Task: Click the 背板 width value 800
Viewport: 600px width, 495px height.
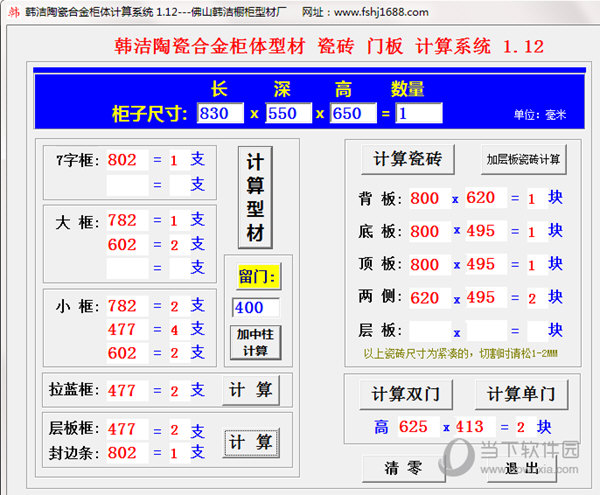Action: pyautogui.click(x=430, y=198)
